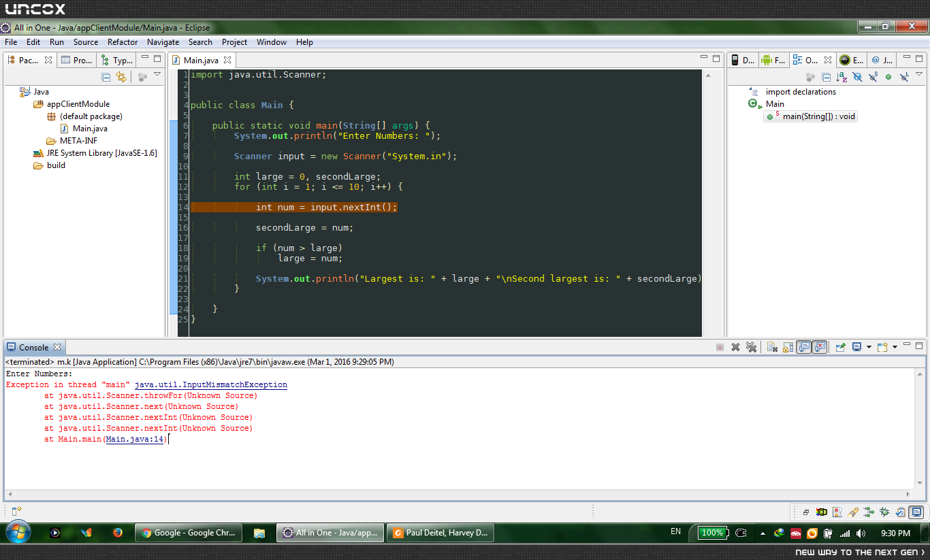Open java.util.InputMismatchException link in Console
Image resolution: width=930 pixels, height=560 pixels.
pos(211,384)
